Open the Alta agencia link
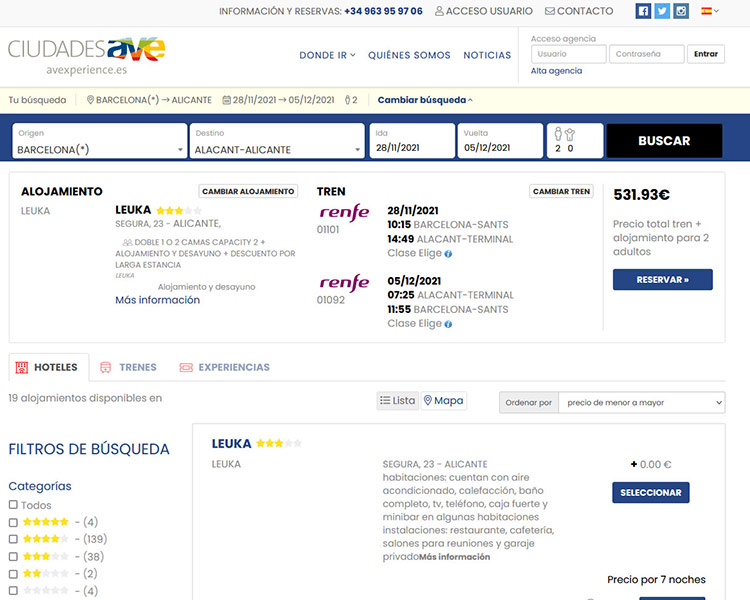Viewport: 750px width, 600px height. pyautogui.click(x=556, y=71)
